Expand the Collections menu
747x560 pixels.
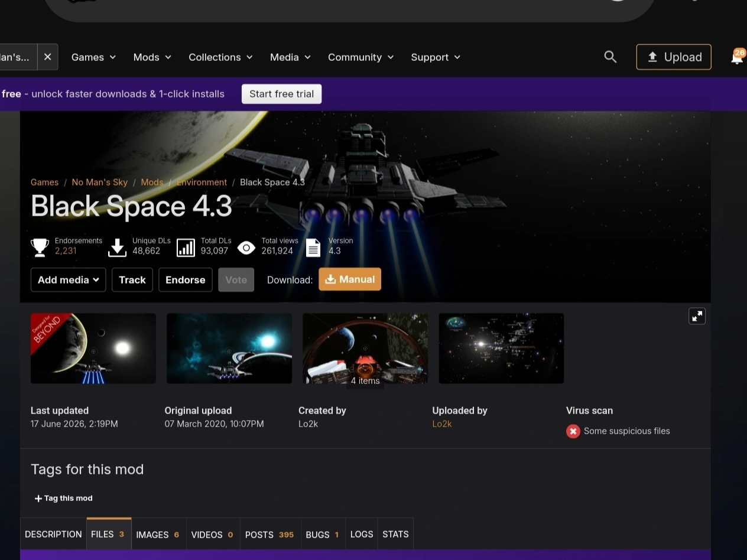point(220,57)
